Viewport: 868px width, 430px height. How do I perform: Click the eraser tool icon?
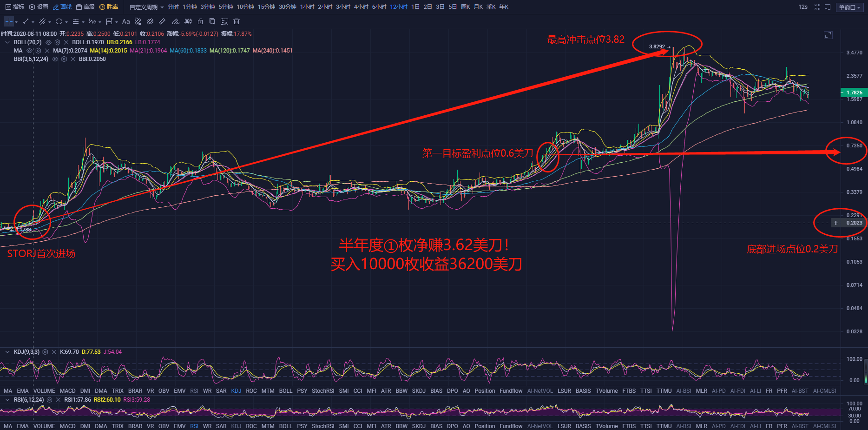[x=150, y=21]
